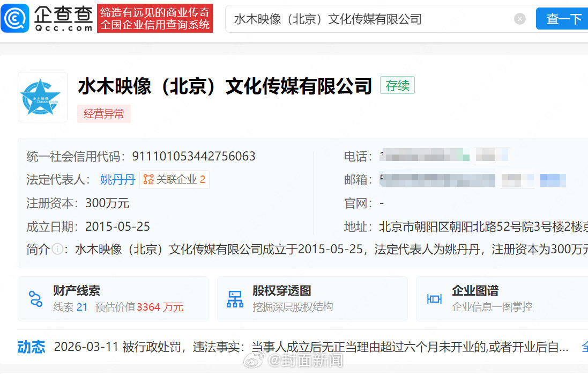The image size is (588, 374).
Task: Click the address 北京市朝阳区朝阳北路52号院
Action: point(483,227)
